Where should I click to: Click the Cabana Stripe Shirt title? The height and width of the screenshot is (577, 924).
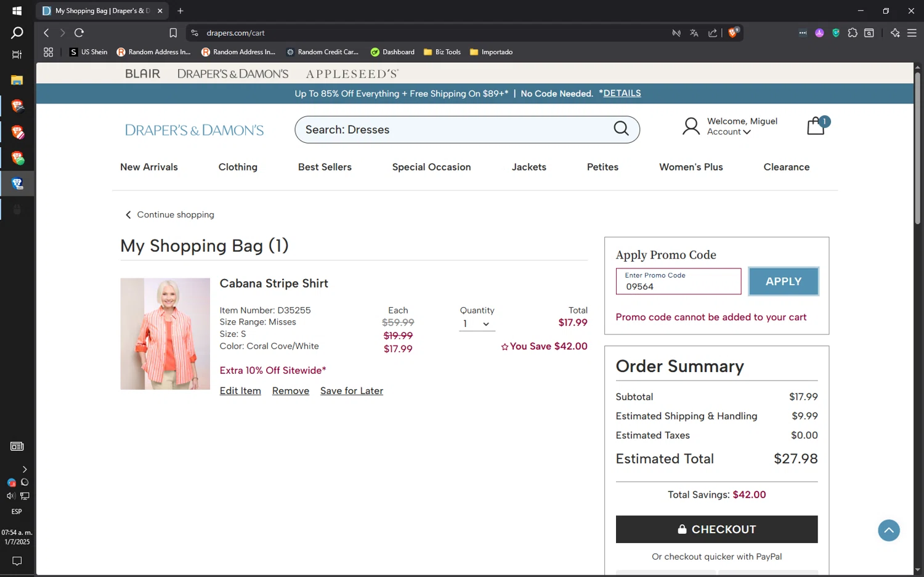pyautogui.click(x=274, y=283)
